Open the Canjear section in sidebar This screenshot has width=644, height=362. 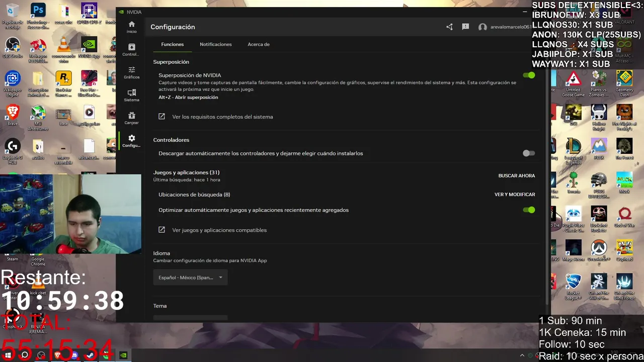click(131, 118)
